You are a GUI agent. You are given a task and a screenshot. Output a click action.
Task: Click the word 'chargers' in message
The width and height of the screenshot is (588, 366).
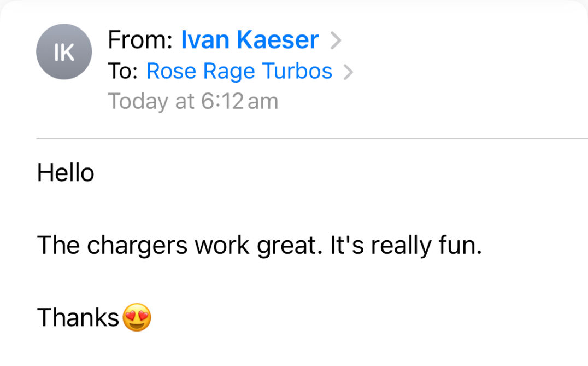[x=137, y=246]
